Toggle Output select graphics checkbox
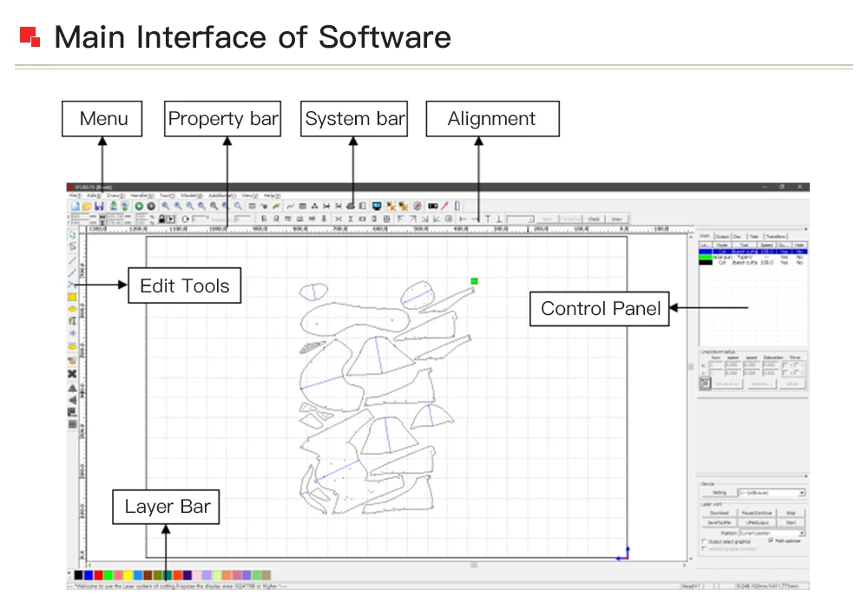The height and width of the screenshot is (610, 868). click(x=704, y=542)
